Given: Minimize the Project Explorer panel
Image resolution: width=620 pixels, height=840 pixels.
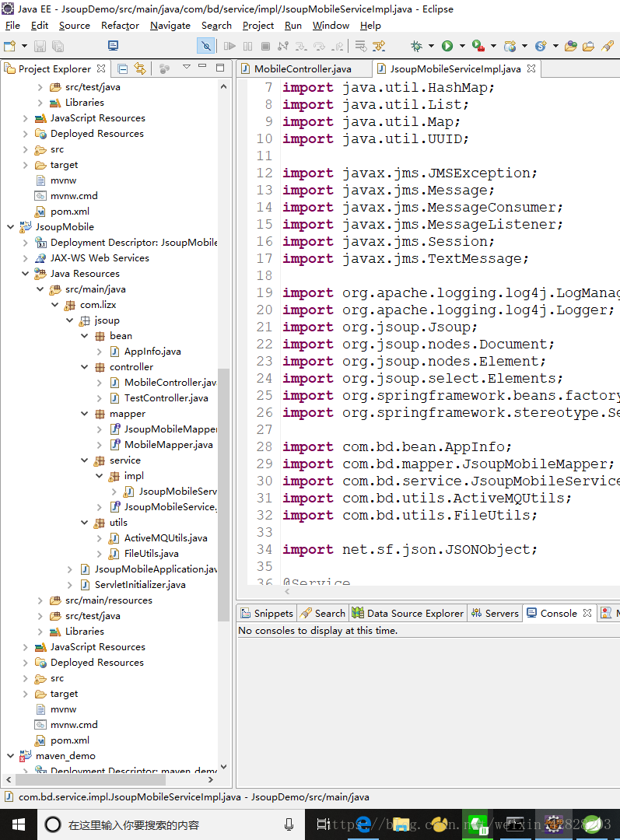Looking at the screenshot, I should (x=202, y=66).
